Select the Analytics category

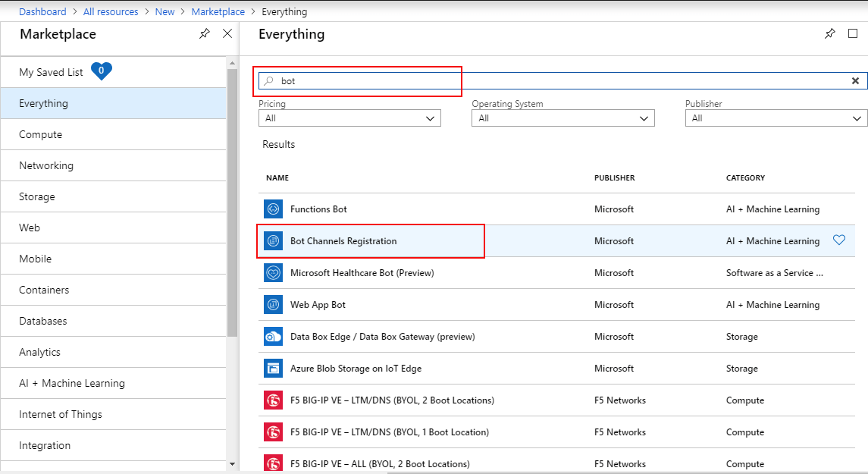114,352
